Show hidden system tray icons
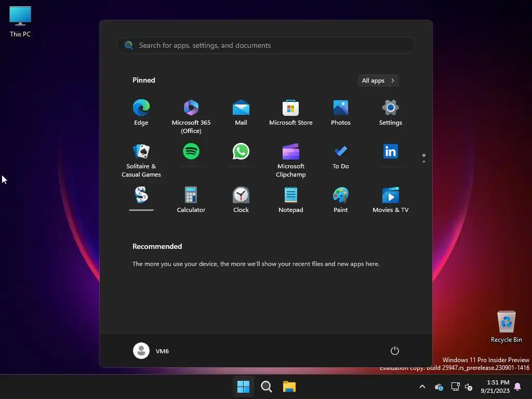The width and height of the screenshot is (532, 399). click(422, 387)
